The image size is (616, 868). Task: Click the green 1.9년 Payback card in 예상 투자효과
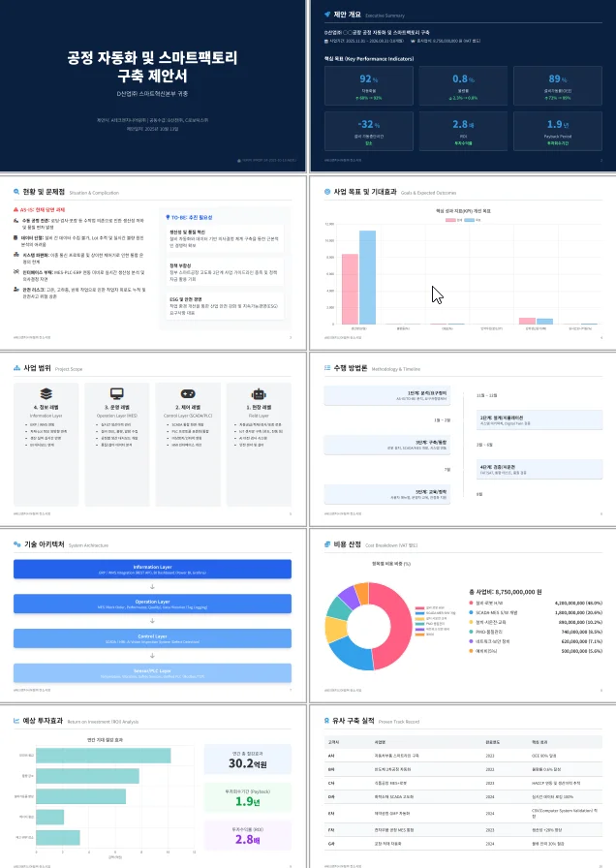point(247,797)
